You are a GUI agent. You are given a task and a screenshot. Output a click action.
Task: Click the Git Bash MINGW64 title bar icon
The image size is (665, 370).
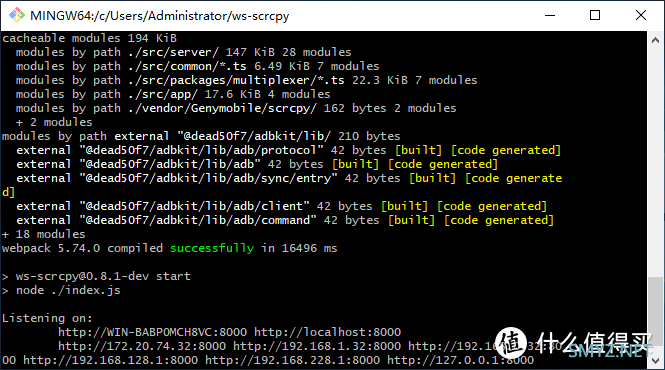pyautogui.click(x=17, y=15)
